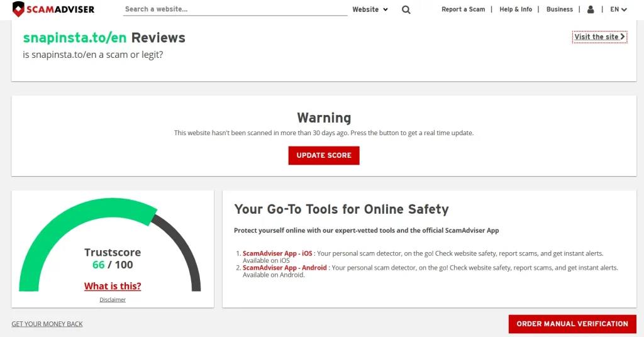
Task: Follow the Visit the site link
Action: [599, 37]
